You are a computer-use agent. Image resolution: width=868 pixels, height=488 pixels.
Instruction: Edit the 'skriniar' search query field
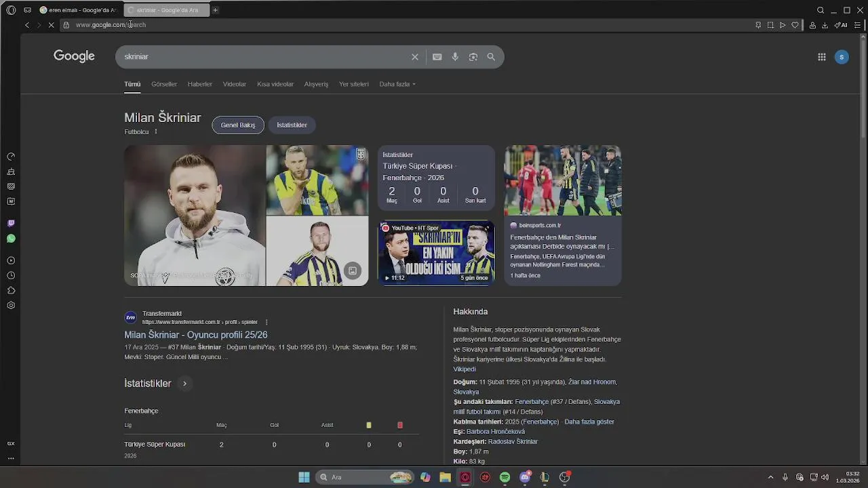pos(264,57)
